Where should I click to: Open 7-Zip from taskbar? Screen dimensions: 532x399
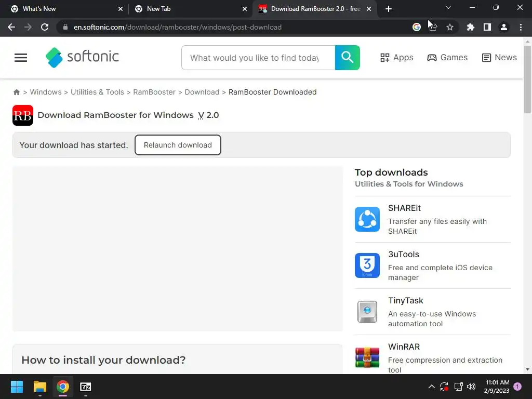point(86,387)
